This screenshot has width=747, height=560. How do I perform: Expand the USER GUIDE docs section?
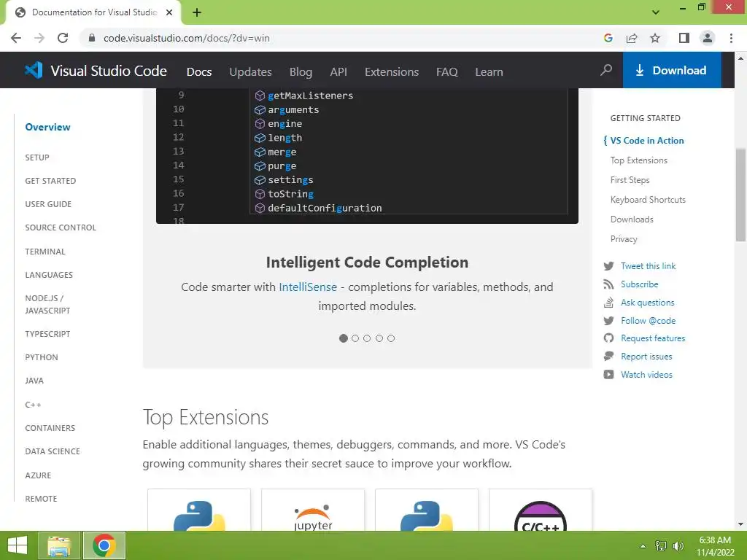tap(48, 204)
